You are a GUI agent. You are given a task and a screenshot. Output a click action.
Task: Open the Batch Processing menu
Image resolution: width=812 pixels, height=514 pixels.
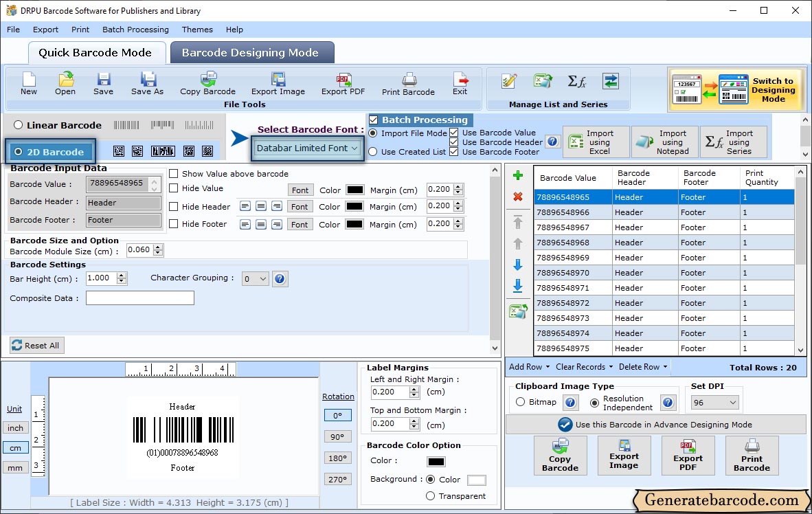pyautogui.click(x=136, y=30)
